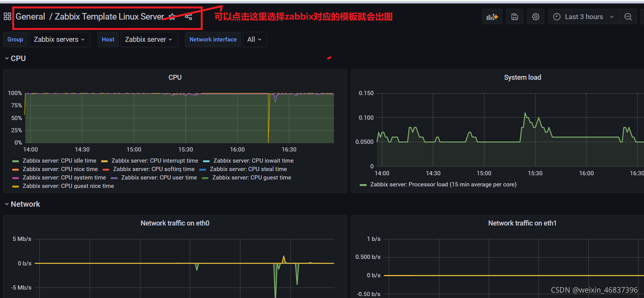The width and height of the screenshot is (644, 298).
Task: Open the CPU panel title menu
Action: coord(175,77)
